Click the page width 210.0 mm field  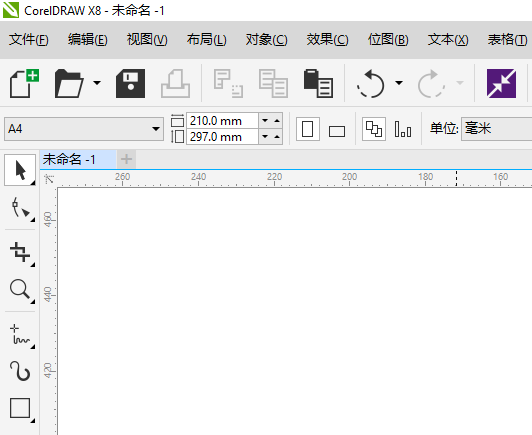[x=222, y=121]
